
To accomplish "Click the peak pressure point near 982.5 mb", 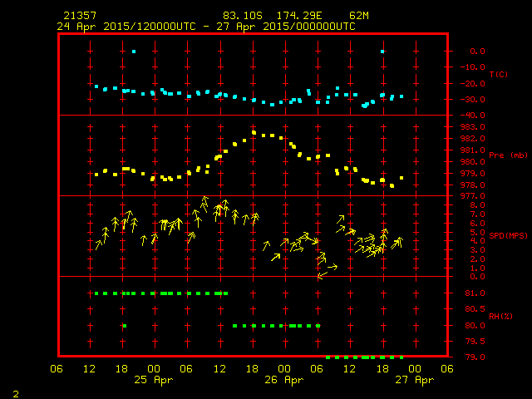I will click(254, 133).
